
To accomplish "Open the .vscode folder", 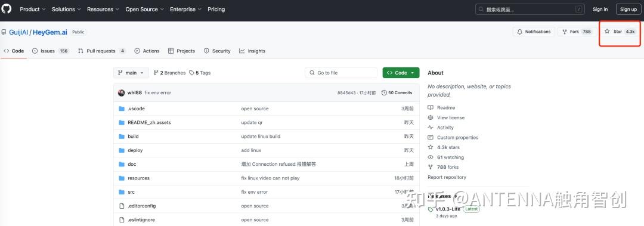I will (137, 109).
